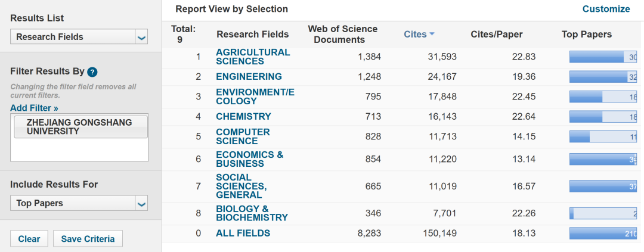Screen dimensions: 644x252
Task: Click the Add Filter link
Action: tap(34, 108)
